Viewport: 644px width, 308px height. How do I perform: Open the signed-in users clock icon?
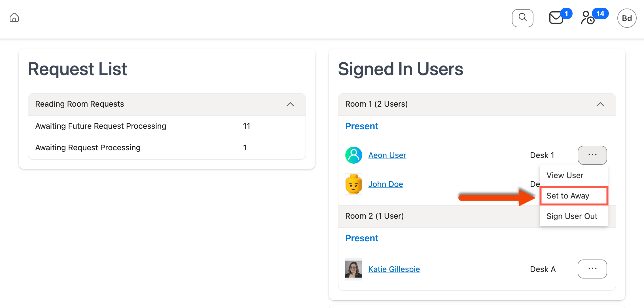pyautogui.click(x=588, y=18)
